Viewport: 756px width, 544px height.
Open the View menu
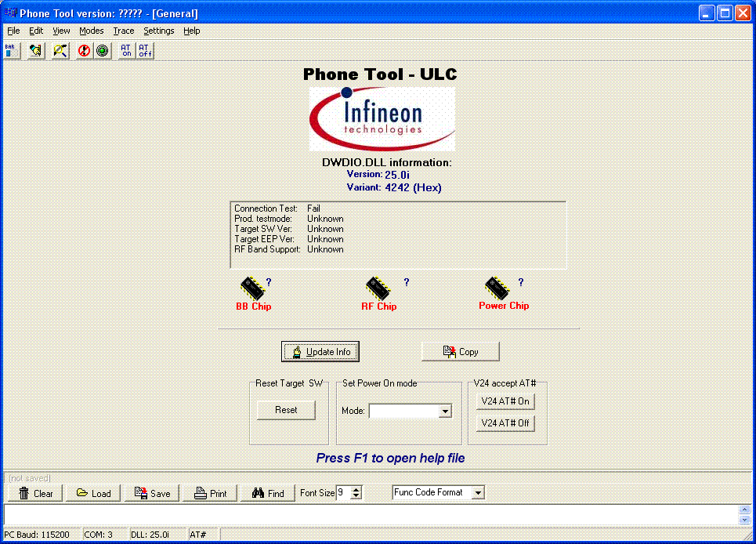click(61, 31)
